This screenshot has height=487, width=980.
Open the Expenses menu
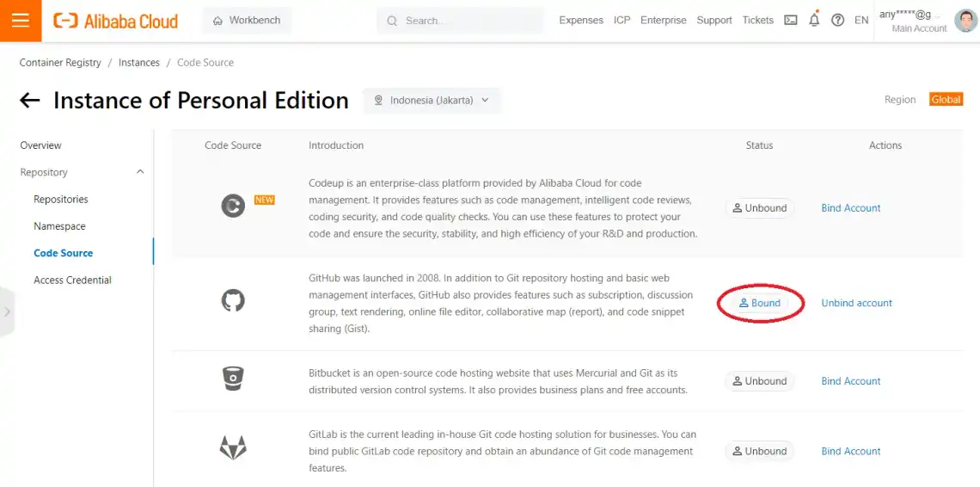(x=580, y=20)
